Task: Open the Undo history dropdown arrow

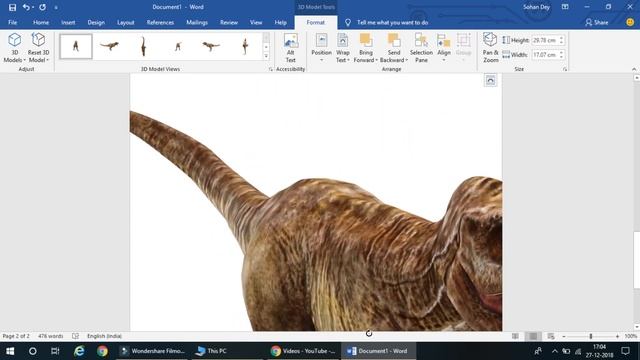Action: pos(33,7)
